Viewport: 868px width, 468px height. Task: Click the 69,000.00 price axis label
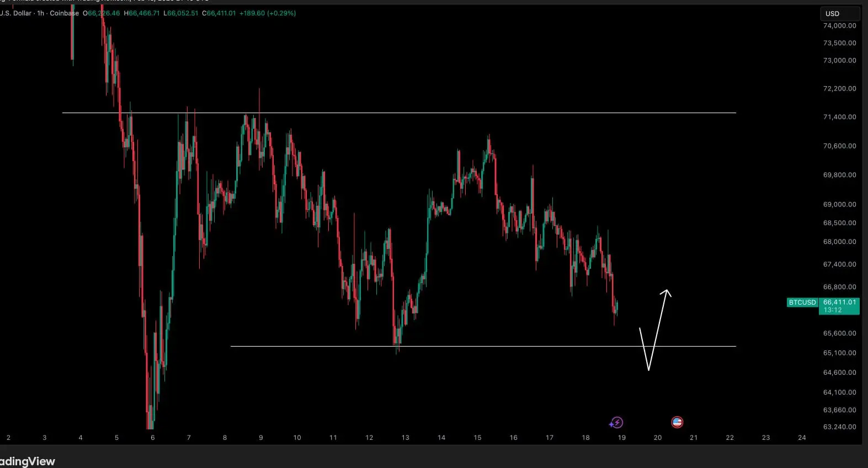tap(839, 205)
